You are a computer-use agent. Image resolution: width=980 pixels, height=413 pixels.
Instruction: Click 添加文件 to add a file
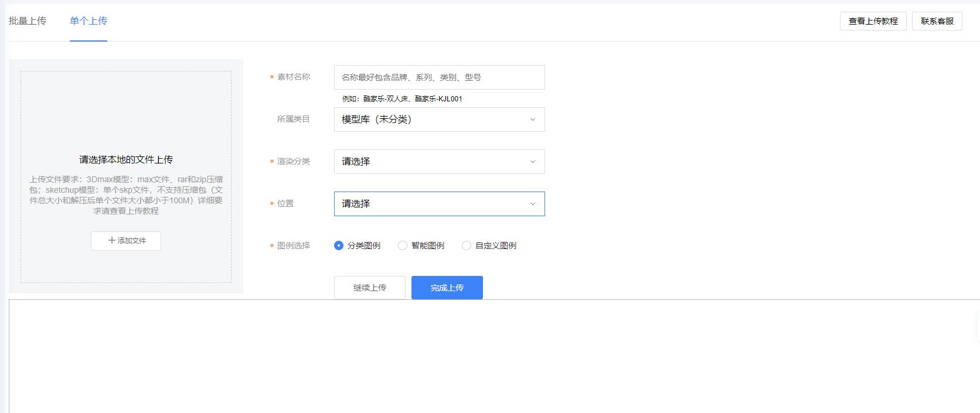tap(126, 241)
